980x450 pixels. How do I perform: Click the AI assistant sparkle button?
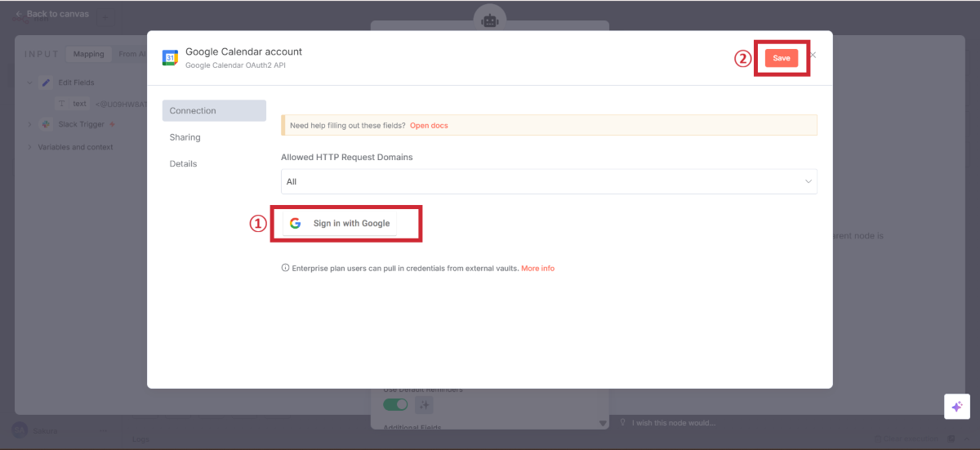point(956,407)
